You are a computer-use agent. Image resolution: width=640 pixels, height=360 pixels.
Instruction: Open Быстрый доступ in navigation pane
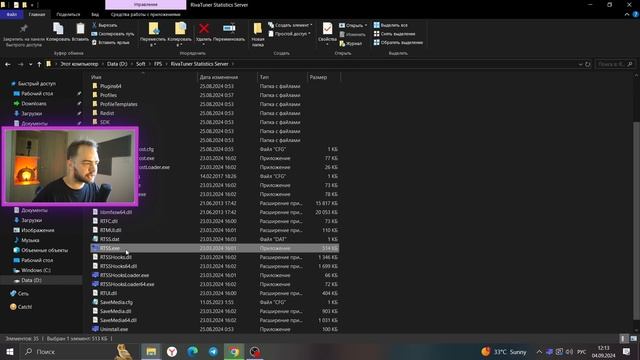coord(37,84)
